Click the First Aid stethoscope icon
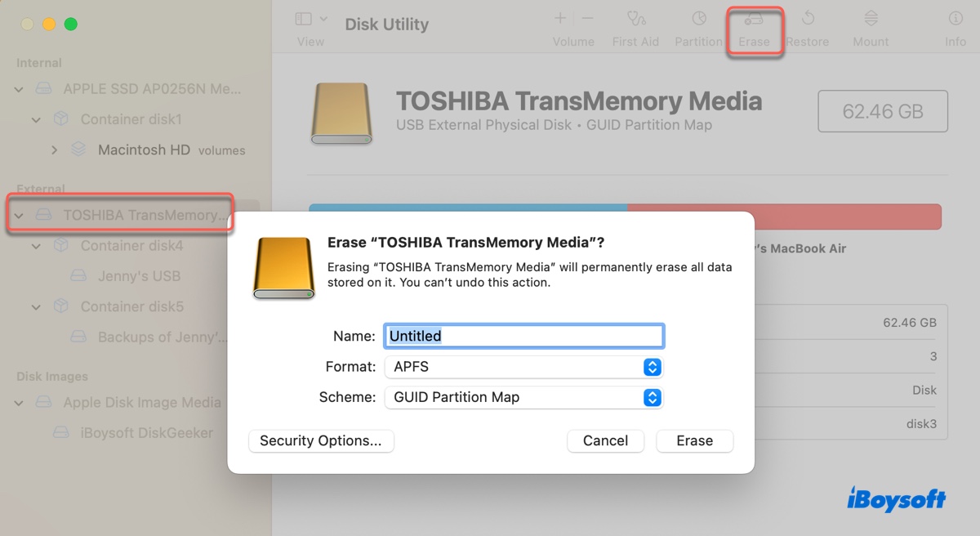The image size is (980, 536). (635, 20)
